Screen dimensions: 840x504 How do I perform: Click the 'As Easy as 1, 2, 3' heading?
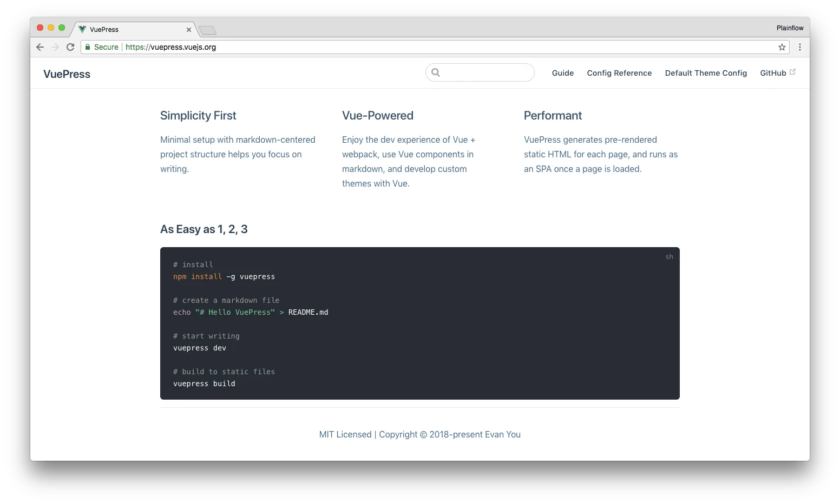click(204, 229)
